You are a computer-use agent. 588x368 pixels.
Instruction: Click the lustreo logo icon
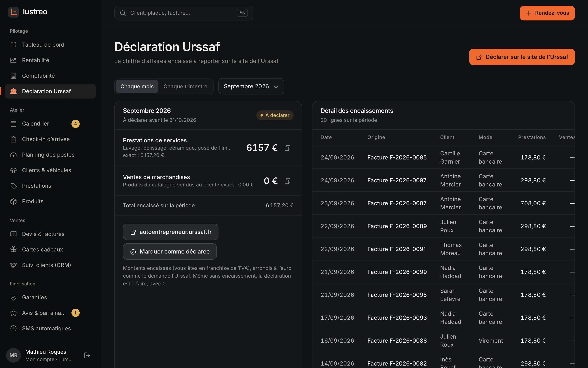click(x=13, y=12)
